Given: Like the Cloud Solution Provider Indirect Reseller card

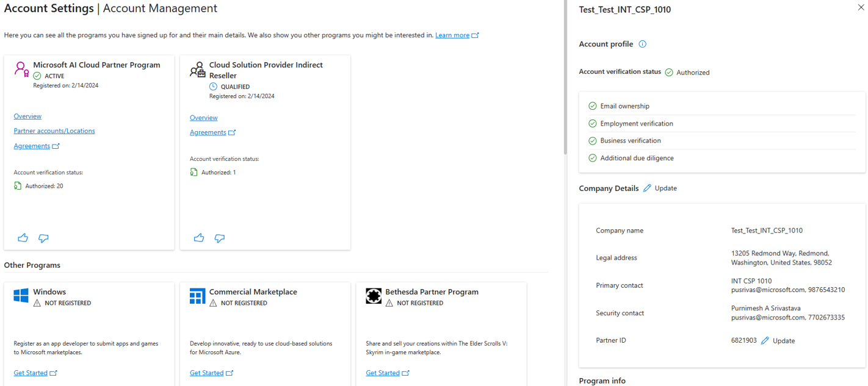Looking at the screenshot, I should pyautogui.click(x=199, y=238).
